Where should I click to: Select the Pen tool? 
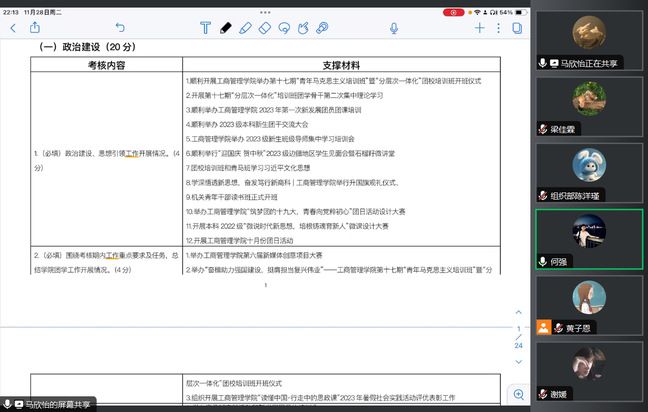tap(226, 28)
